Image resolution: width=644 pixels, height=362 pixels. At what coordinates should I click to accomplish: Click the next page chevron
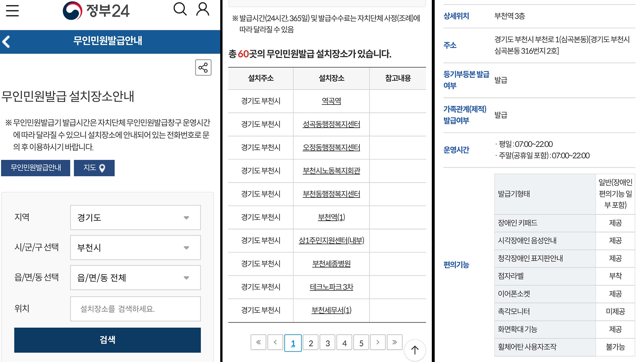coord(377,342)
